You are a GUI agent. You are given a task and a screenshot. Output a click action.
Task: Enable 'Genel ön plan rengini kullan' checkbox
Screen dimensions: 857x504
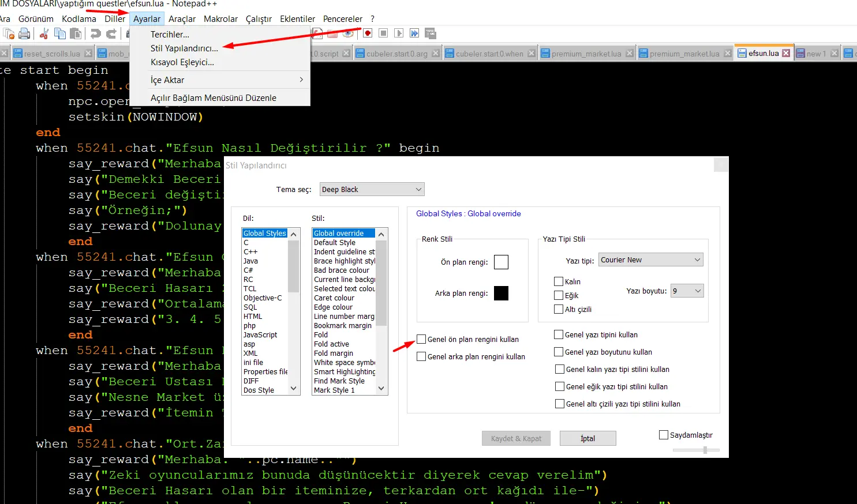[422, 339]
